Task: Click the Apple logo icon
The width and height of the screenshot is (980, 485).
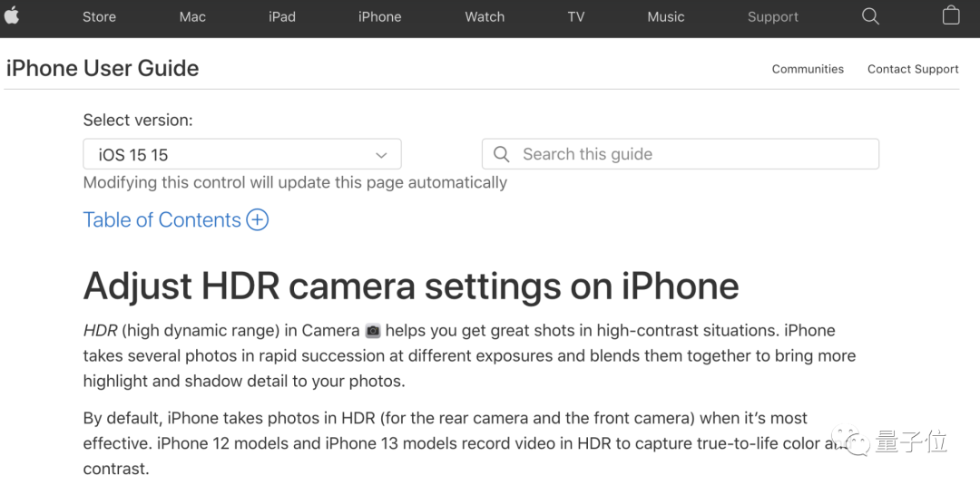Action: tap(11, 15)
